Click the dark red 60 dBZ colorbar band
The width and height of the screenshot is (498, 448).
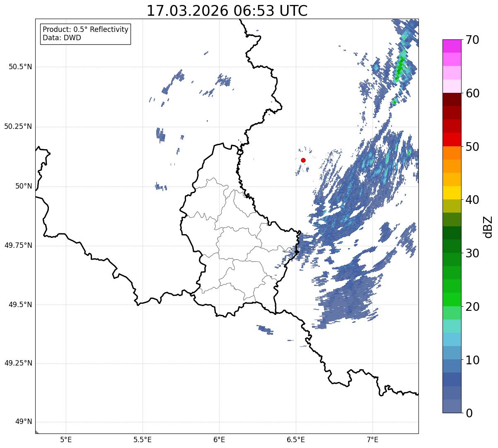point(452,99)
